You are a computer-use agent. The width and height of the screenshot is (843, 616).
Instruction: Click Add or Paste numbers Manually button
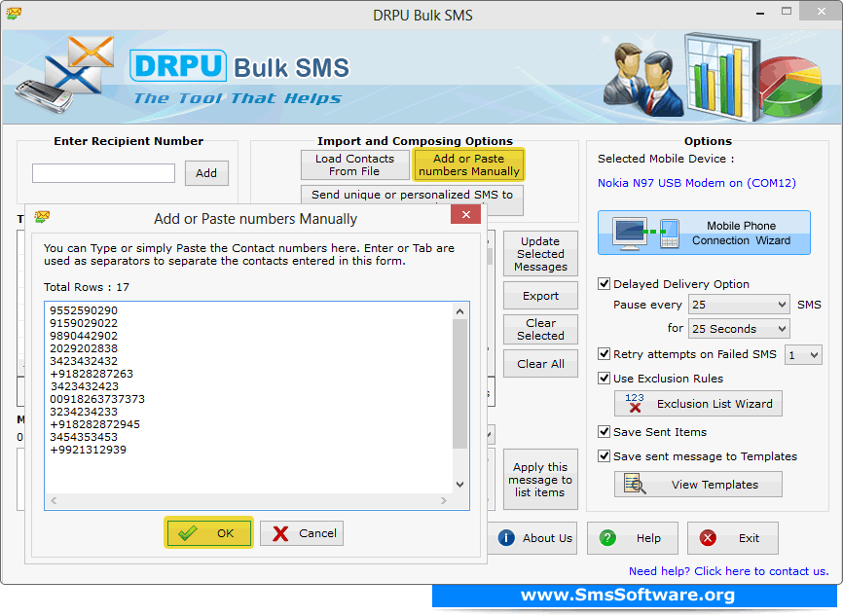[x=469, y=165]
